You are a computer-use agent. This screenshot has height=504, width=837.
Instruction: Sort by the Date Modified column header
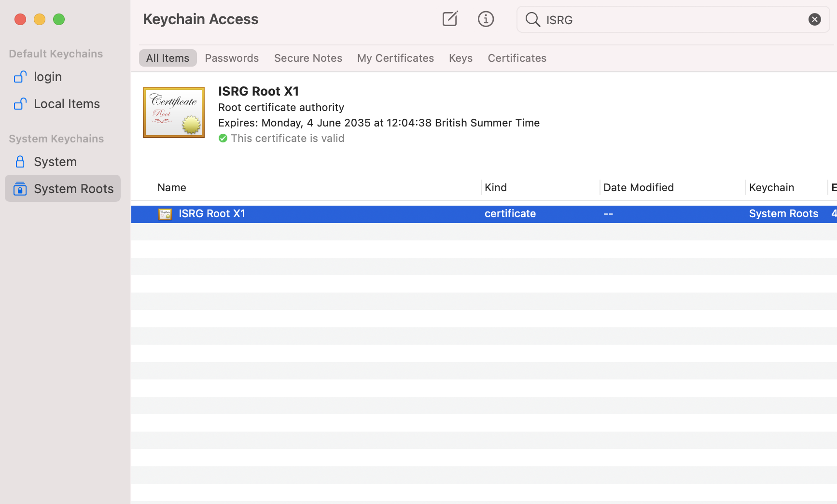(639, 187)
